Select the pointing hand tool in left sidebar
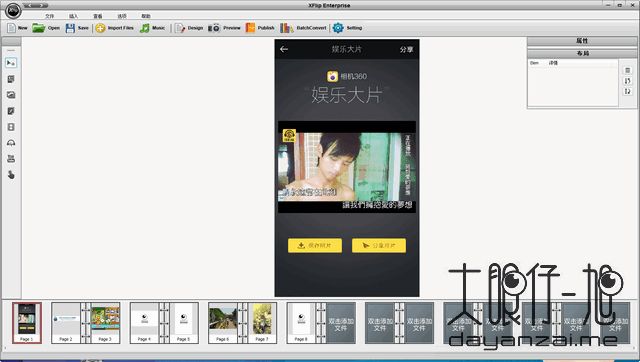The image size is (640, 362). (11, 175)
